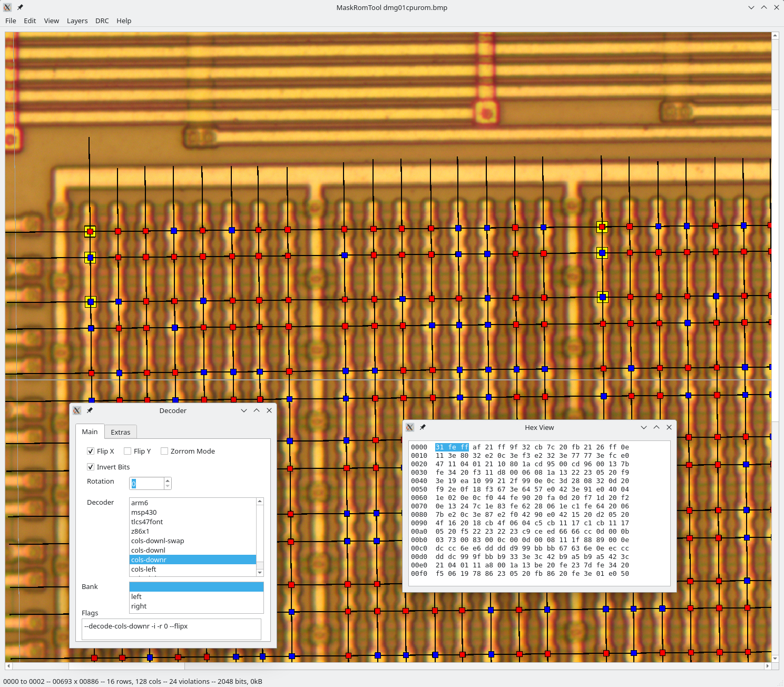Image resolution: width=784 pixels, height=687 pixels.
Task: Click the Hex View window X11 icon
Action: click(x=410, y=427)
